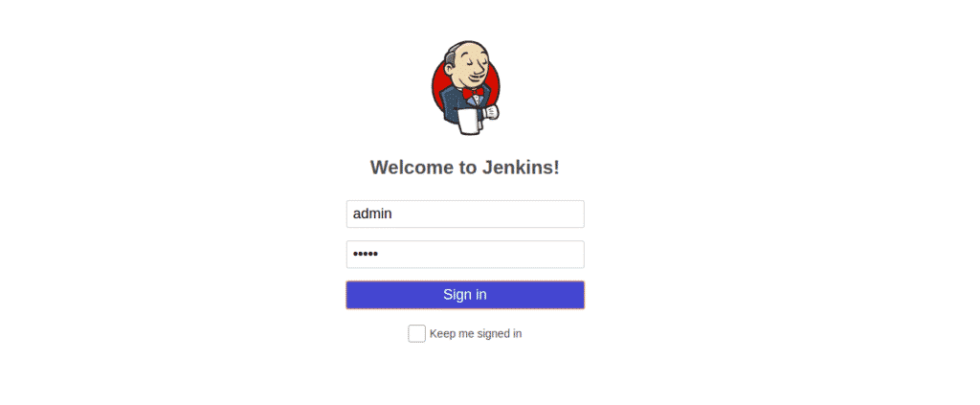Focus the username field containing admin
The width and height of the screenshot is (980, 405).
(x=465, y=214)
